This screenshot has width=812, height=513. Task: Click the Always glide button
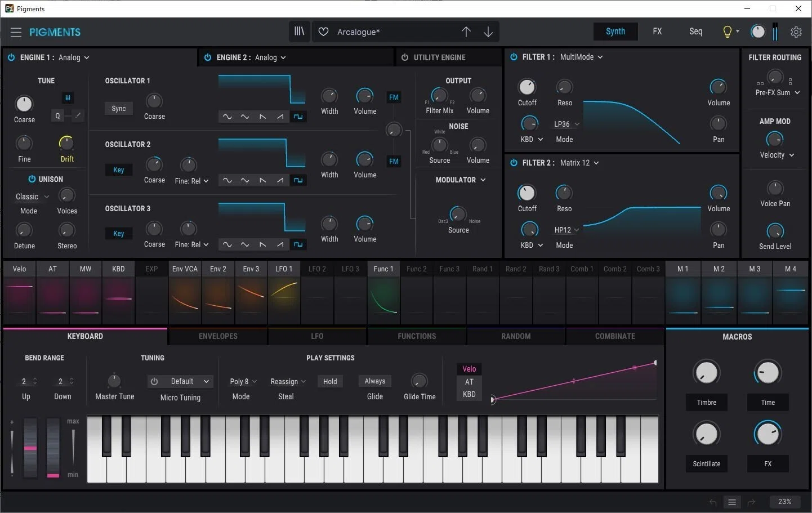point(374,381)
